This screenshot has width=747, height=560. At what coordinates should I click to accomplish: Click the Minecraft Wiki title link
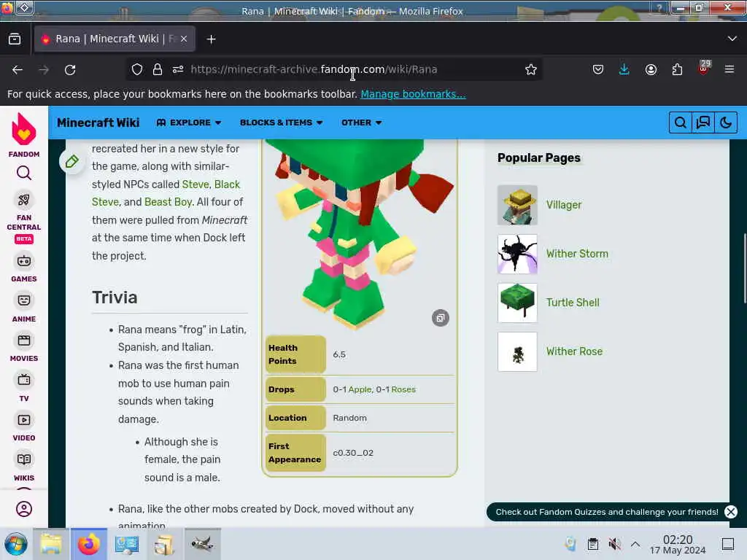pos(98,122)
